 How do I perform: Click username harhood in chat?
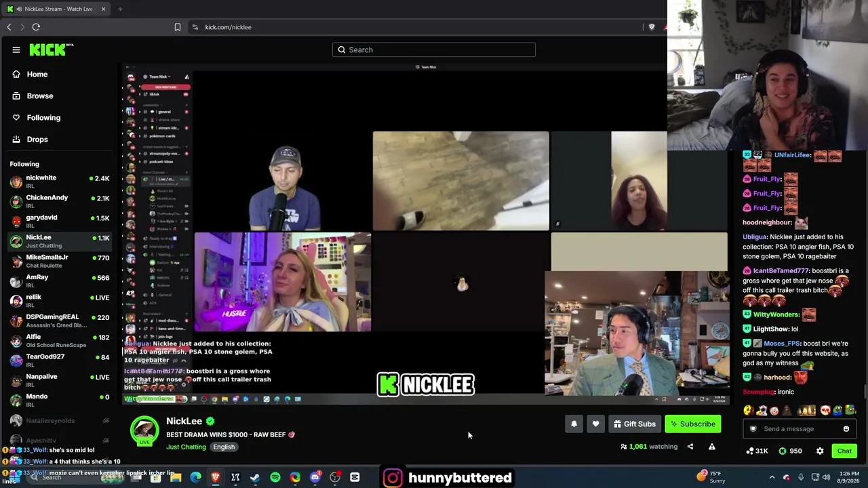click(x=777, y=378)
